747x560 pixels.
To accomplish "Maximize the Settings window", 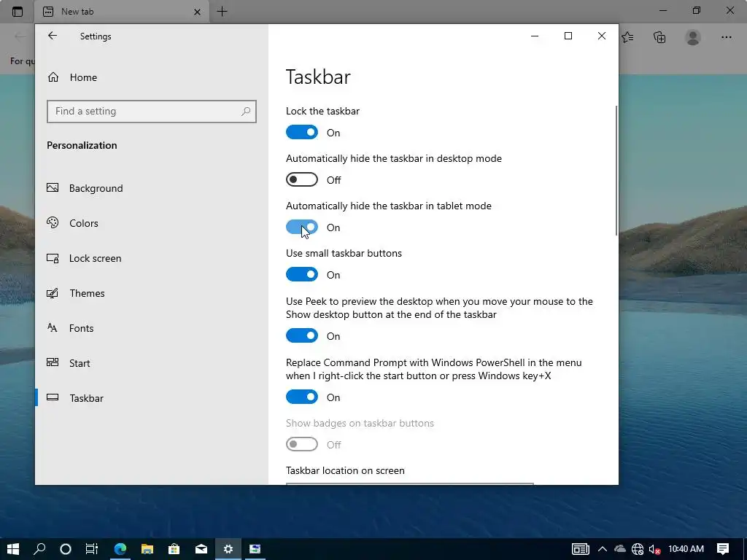I will [x=568, y=36].
